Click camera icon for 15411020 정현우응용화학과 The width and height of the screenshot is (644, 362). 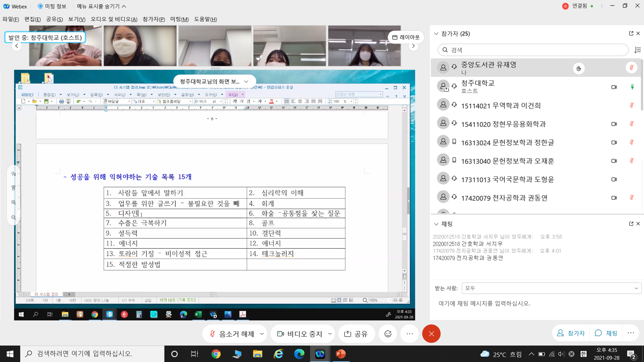coord(614,124)
